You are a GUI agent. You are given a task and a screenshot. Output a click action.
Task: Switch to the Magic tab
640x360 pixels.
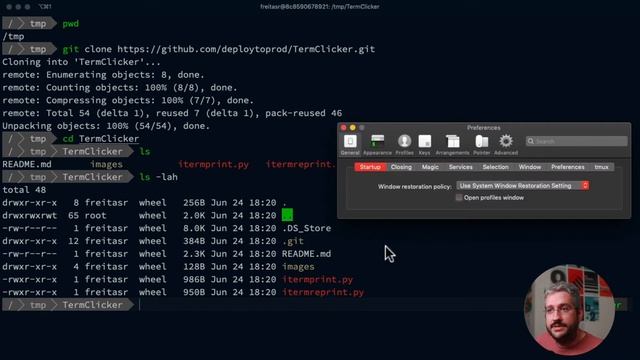pos(430,167)
